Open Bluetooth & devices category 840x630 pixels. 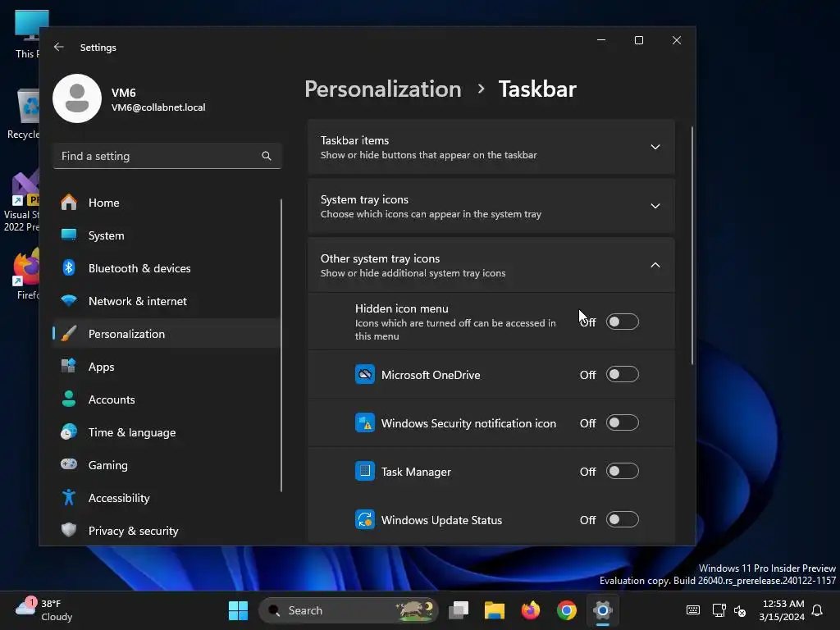[166, 268]
